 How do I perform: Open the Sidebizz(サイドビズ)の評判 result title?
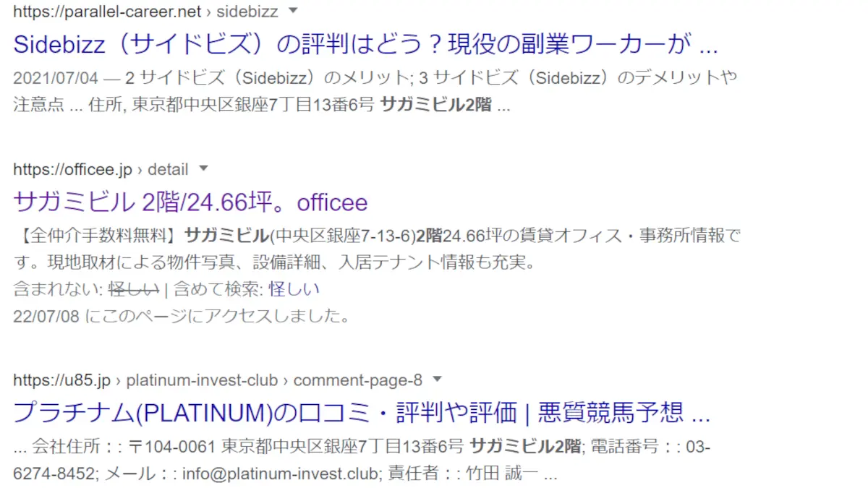[x=365, y=45]
